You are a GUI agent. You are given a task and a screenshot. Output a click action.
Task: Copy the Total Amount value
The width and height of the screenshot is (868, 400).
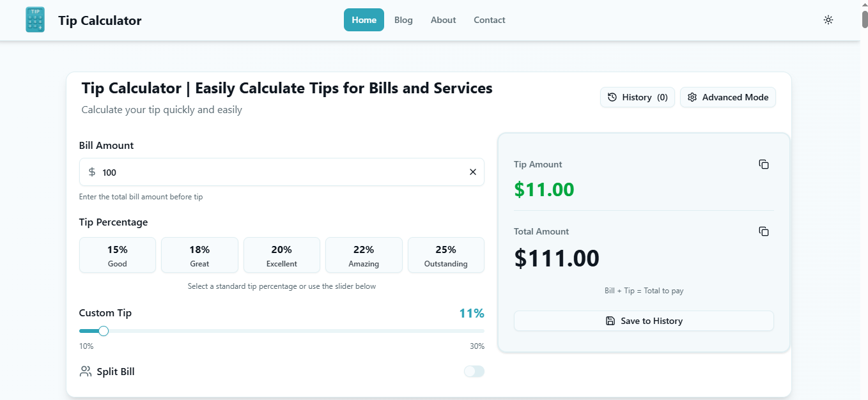(x=764, y=231)
